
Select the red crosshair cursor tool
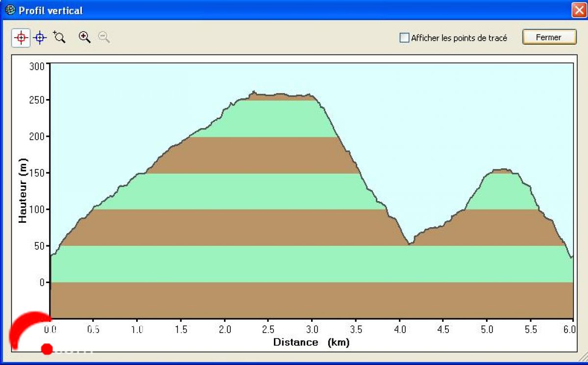tap(21, 38)
